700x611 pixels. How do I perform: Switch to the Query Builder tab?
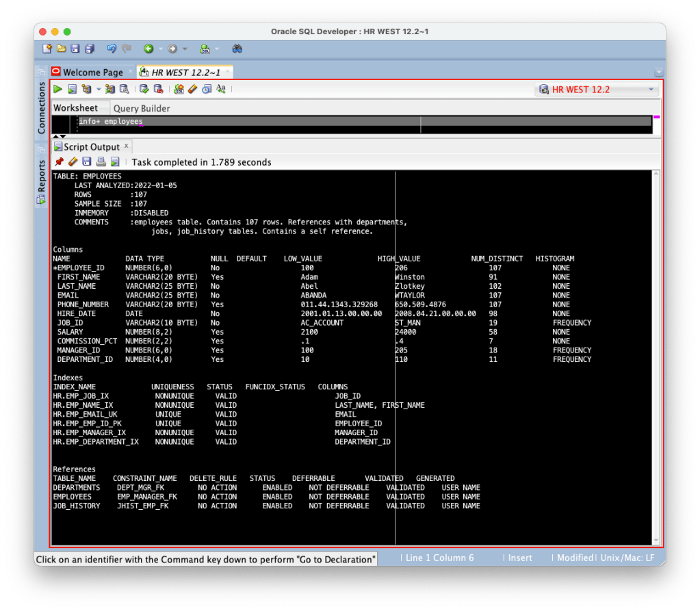tap(142, 108)
